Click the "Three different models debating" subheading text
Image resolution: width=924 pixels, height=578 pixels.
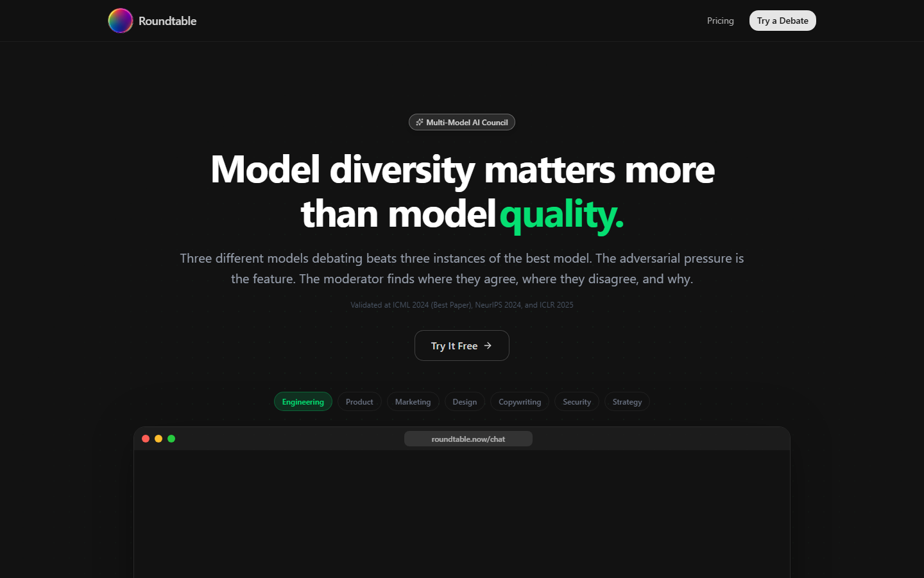coord(462,268)
